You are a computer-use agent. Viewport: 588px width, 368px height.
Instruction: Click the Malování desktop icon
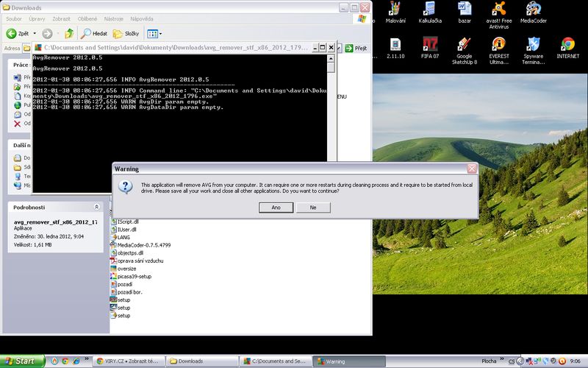tap(395, 13)
